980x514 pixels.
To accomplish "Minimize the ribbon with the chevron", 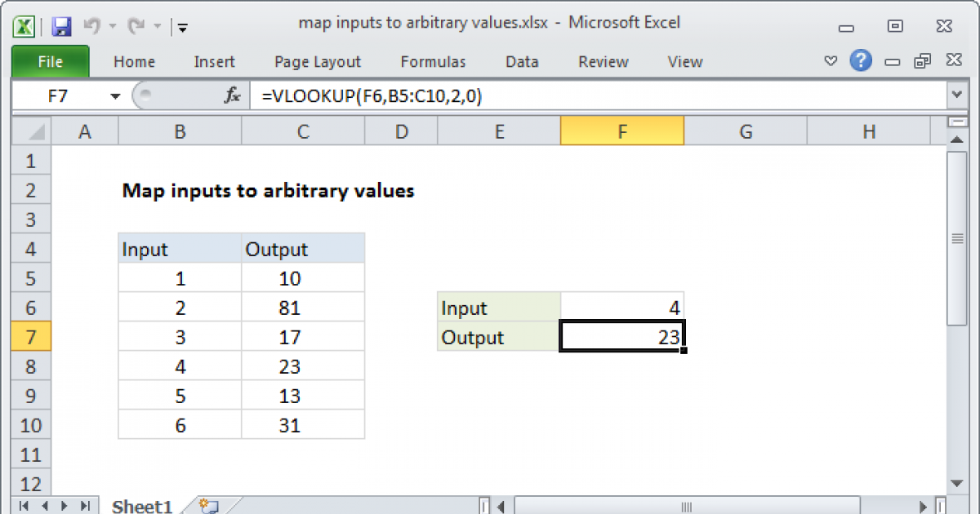I will click(x=831, y=61).
